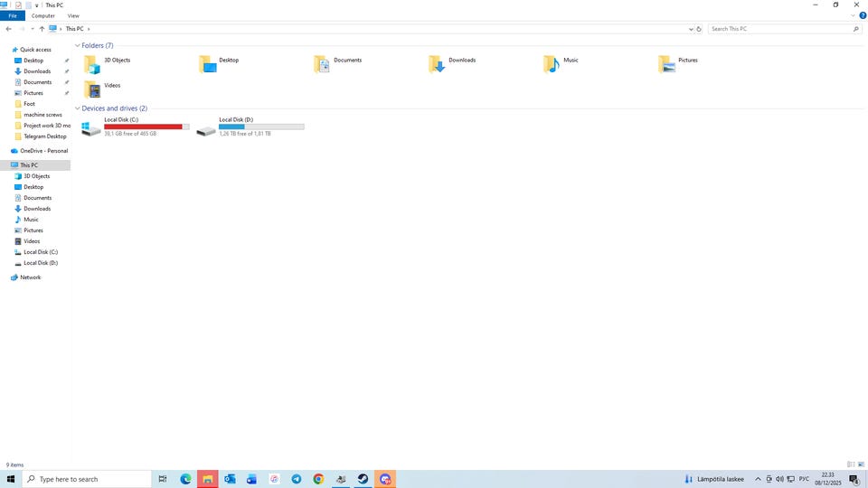
Task: Select OneDrive - Personal in navigation pane
Action: click(39, 151)
